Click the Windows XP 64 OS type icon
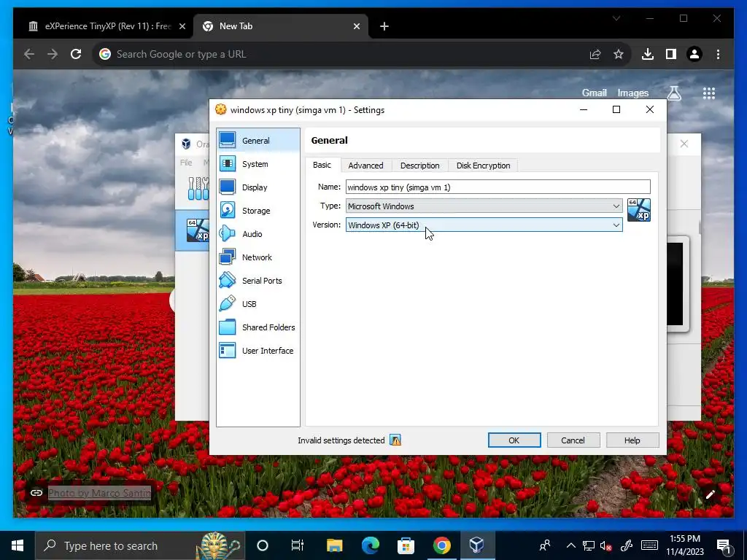 click(639, 210)
